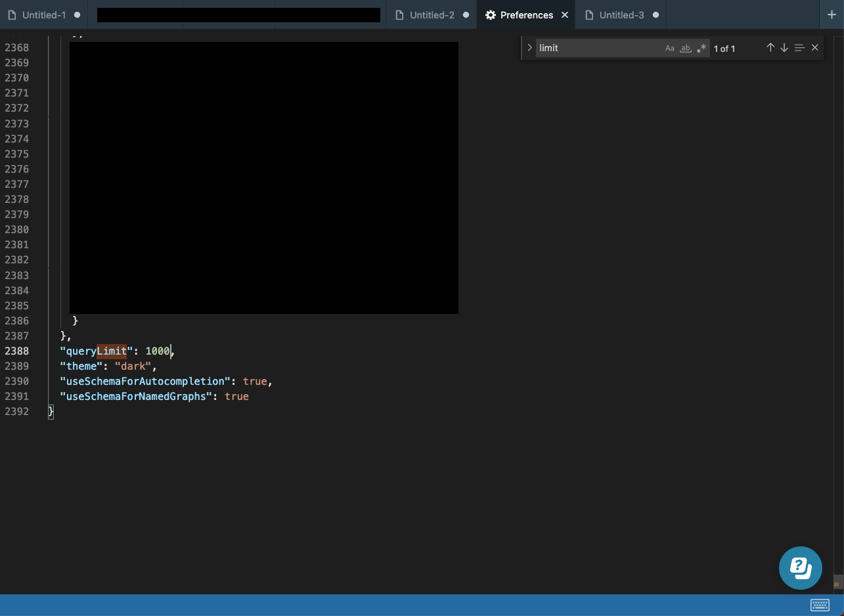The image size is (844, 616).
Task: Jump to next search match
Action: tap(784, 47)
